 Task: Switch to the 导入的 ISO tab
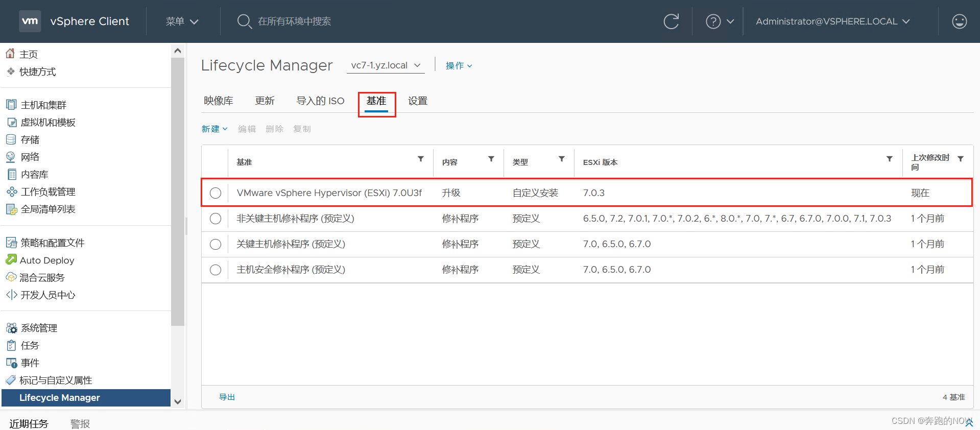point(320,101)
